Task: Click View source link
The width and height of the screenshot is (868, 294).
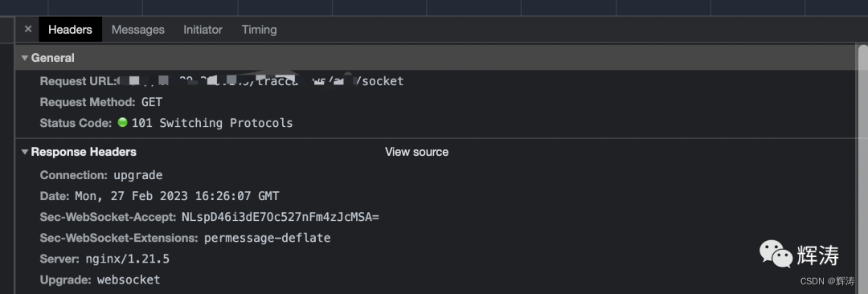Action: 417,152
